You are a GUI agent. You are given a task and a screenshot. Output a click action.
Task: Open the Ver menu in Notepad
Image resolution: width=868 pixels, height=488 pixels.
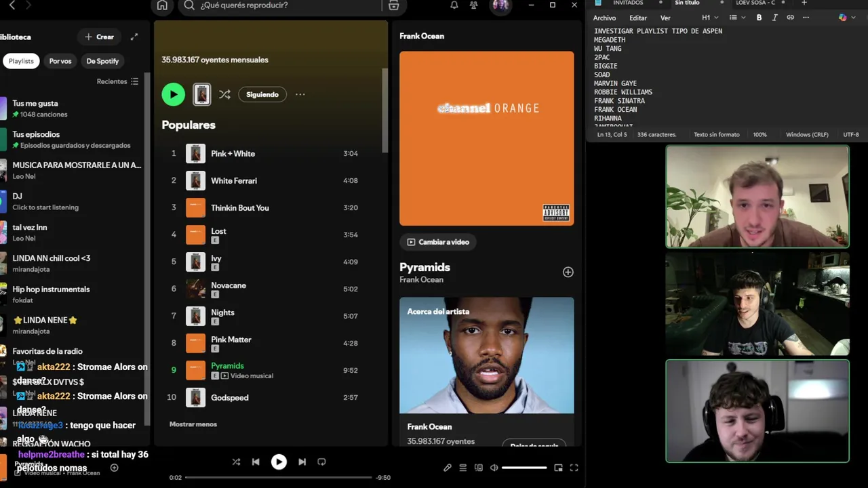point(665,18)
